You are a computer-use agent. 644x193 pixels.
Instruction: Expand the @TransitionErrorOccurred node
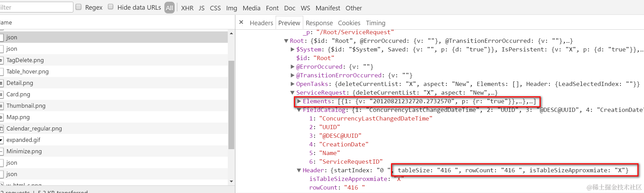tap(293, 75)
